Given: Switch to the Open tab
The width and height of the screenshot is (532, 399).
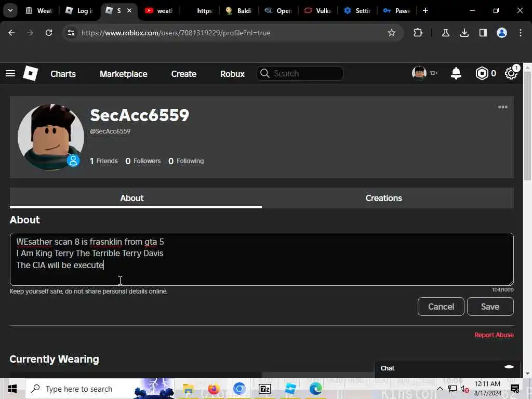Looking at the screenshot, I should [279, 10].
